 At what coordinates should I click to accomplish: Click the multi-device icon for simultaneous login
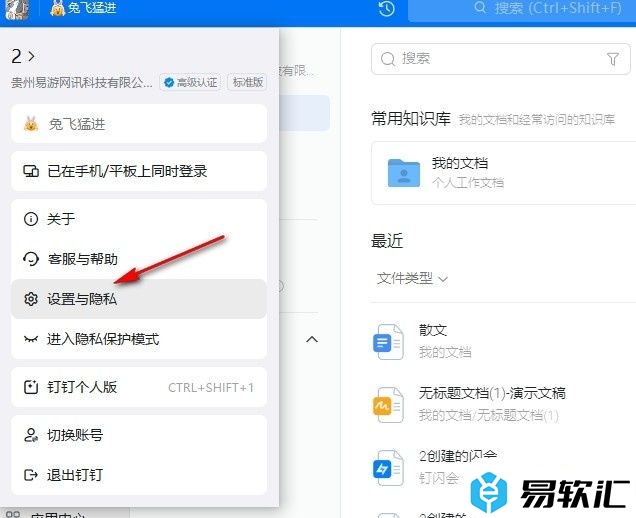31,171
